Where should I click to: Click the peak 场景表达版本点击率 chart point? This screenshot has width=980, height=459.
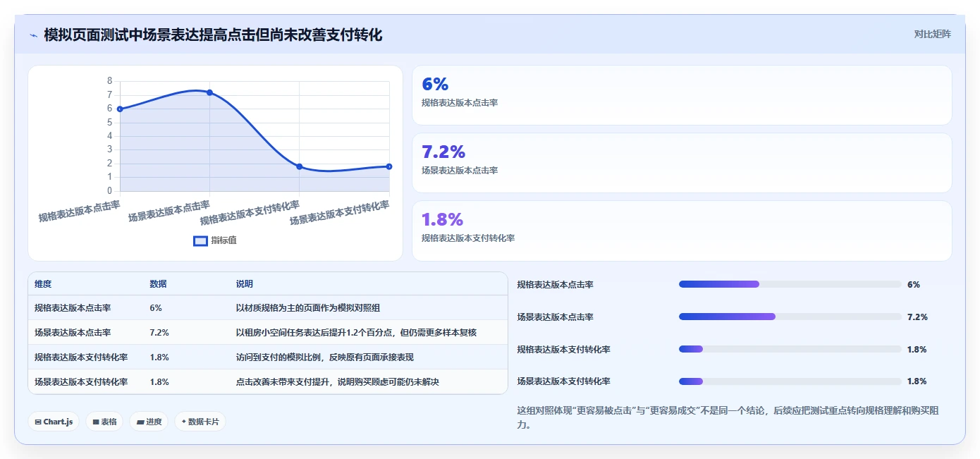209,92
